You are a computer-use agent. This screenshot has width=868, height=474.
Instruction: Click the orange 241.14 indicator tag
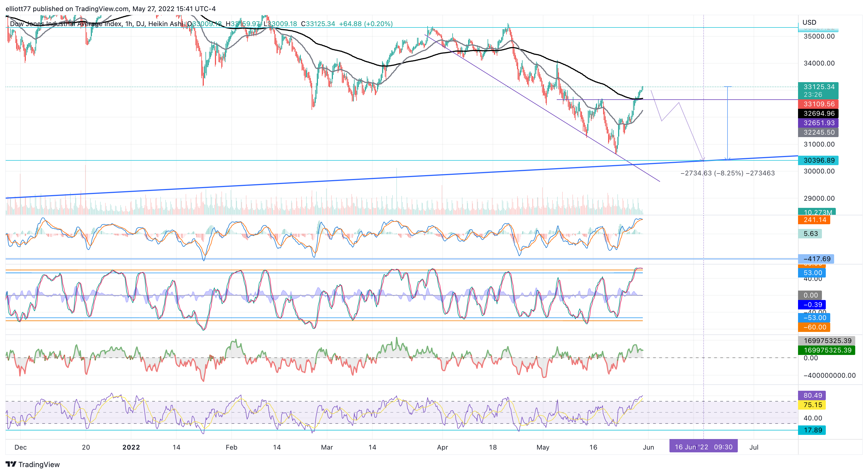[814, 220]
